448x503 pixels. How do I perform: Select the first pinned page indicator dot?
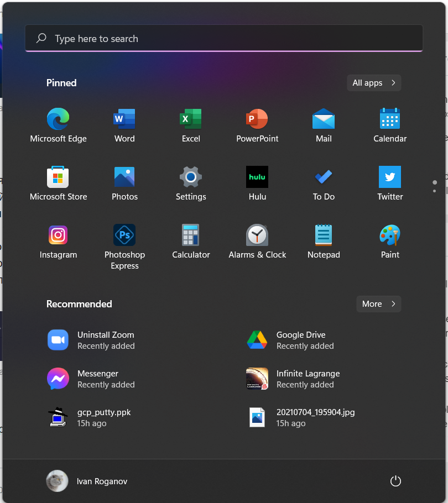pyautogui.click(x=435, y=182)
